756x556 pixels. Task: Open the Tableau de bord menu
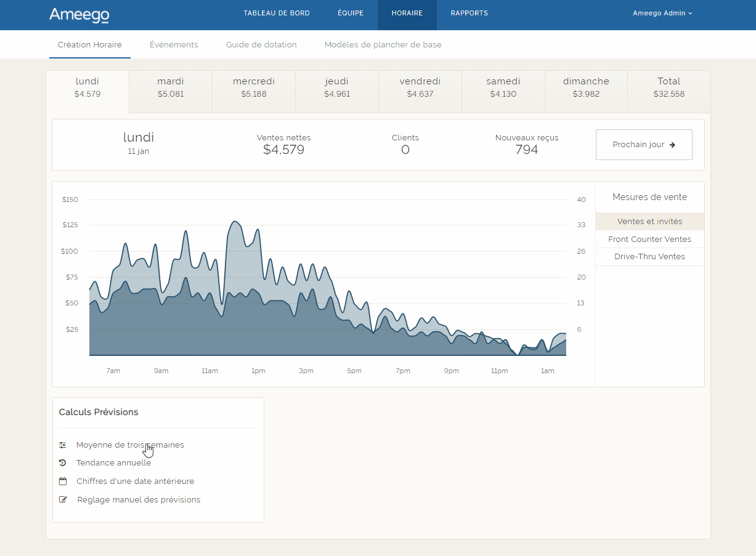coord(277,14)
